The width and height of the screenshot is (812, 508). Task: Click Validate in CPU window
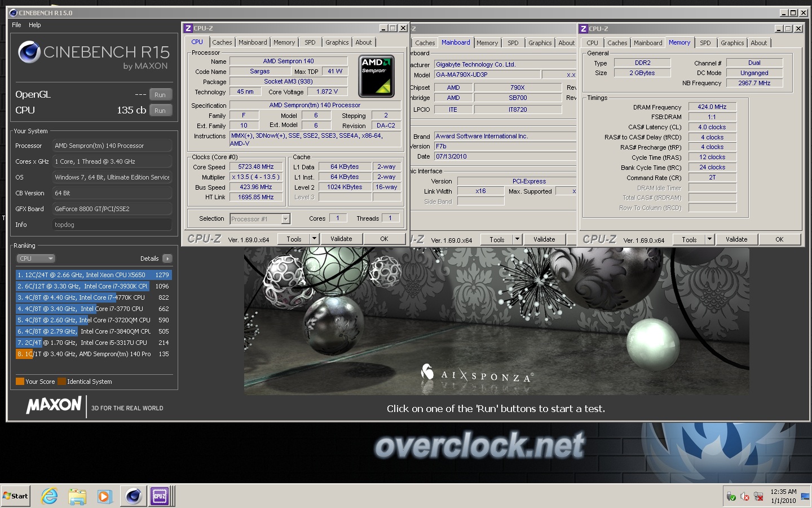click(x=341, y=239)
